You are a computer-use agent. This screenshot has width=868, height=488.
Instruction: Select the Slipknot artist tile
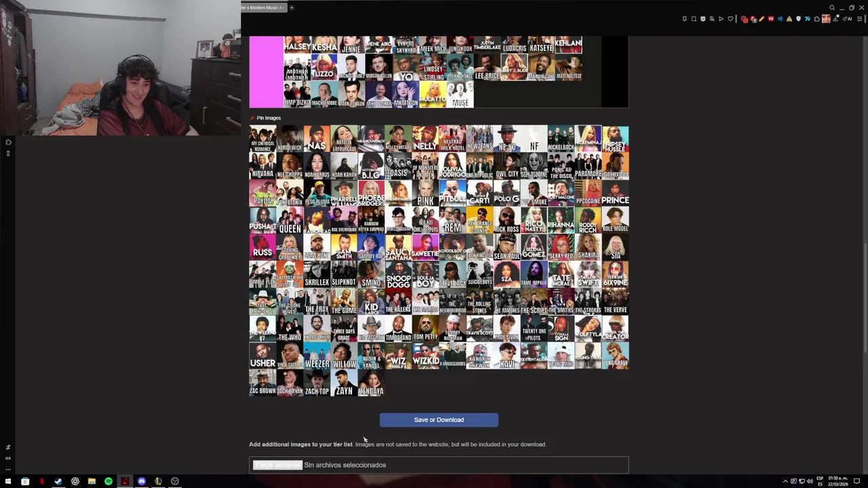point(344,274)
